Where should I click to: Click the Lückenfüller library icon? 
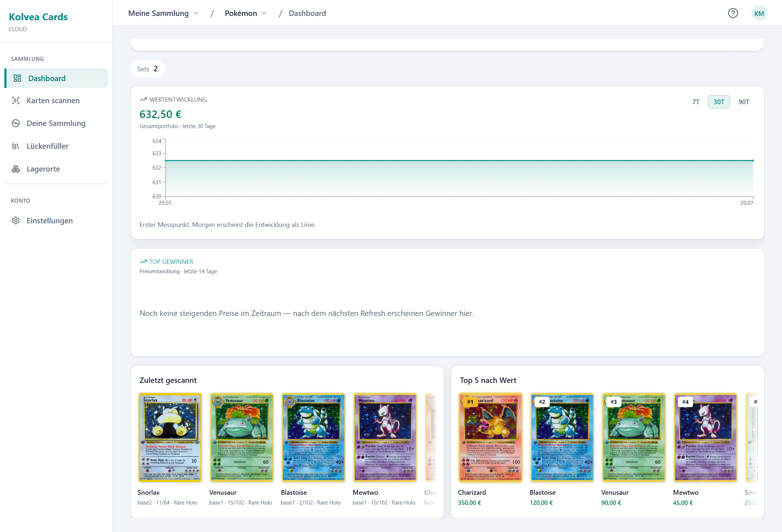pyautogui.click(x=16, y=146)
